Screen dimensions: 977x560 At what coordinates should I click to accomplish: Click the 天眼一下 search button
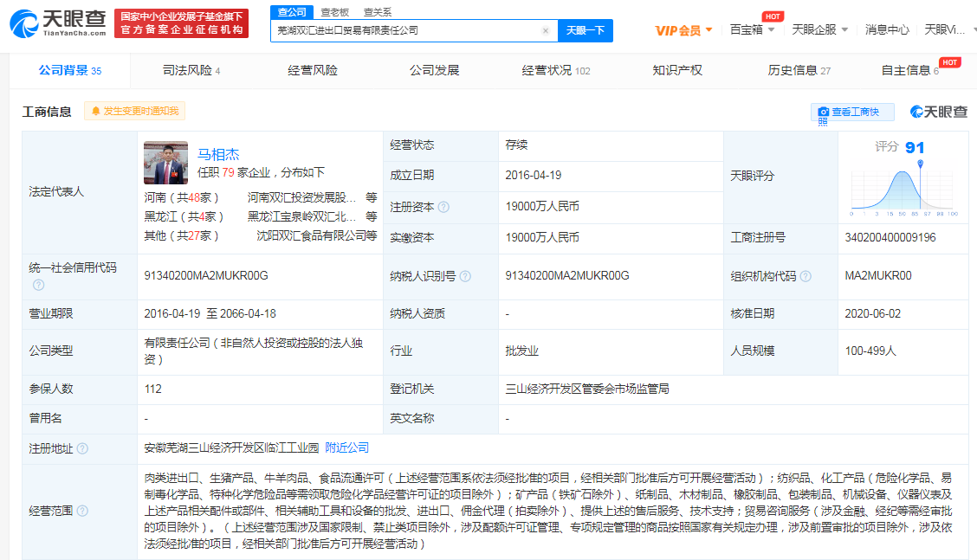(x=586, y=30)
